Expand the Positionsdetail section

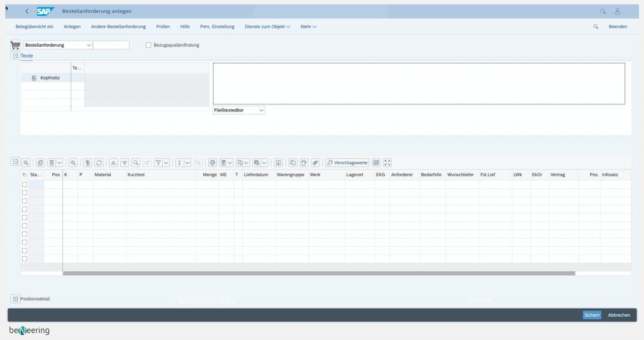click(15, 299)
